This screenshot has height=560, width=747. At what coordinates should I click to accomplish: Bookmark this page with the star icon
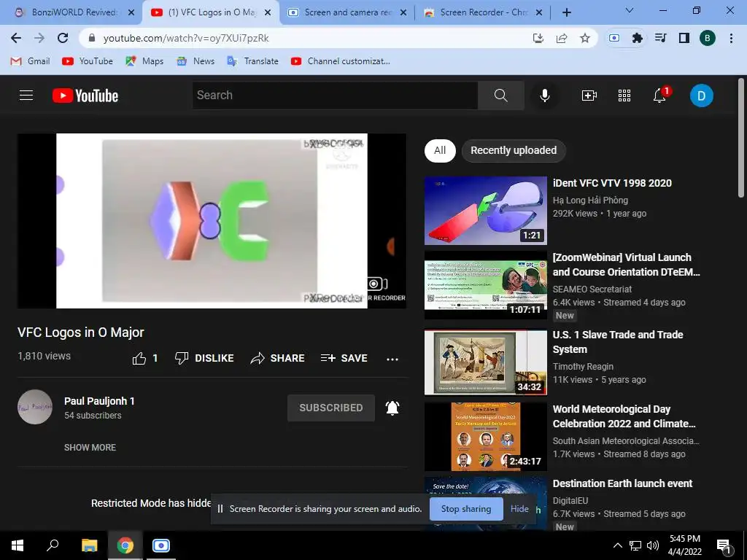pos(584,38)
